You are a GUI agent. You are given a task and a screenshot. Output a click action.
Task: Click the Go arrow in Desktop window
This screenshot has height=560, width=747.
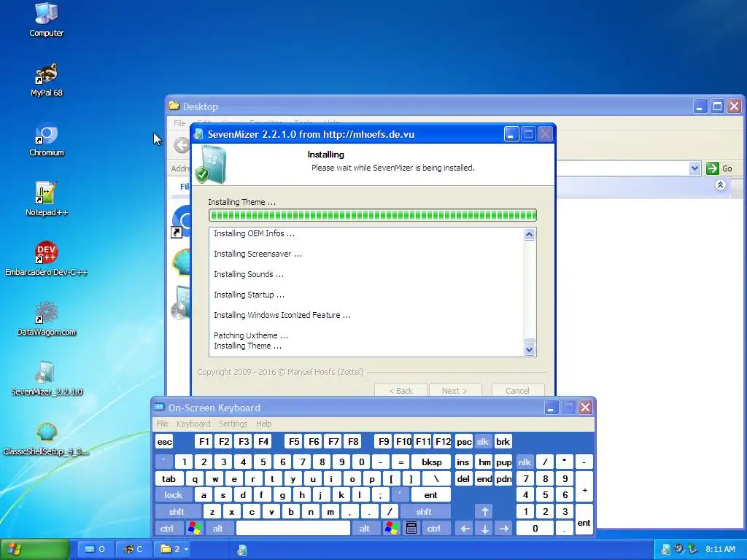[712, 168]
